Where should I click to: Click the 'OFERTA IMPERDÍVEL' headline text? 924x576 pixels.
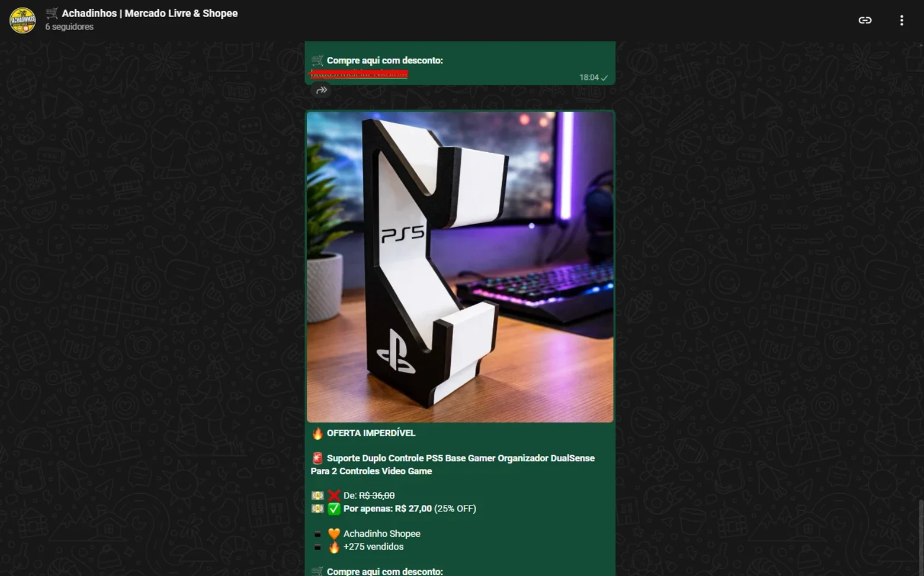click(371, 433)
